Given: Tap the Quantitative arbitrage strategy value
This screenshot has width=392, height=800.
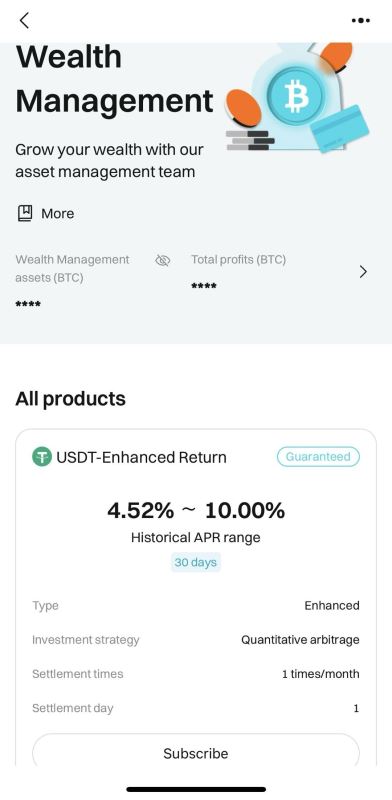Looking at the screenshot, I should point(300,640).
